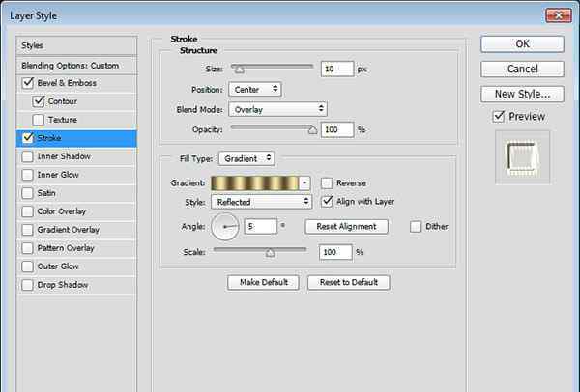This screenshot has height=392, width=580.
Task: Enable the Gradient Overlay checkbox
Action: pos(27,230)
